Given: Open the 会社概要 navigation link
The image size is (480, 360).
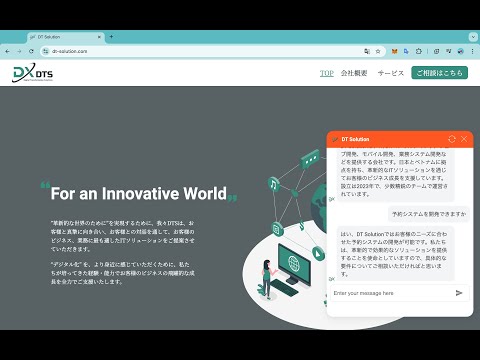Looking at the screenshot, I should tap(354, 73).
